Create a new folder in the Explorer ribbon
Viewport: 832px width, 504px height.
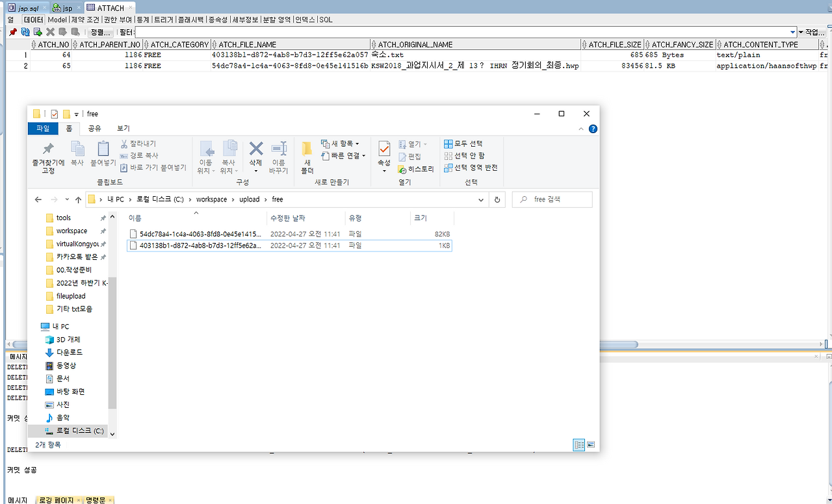[x=307, y=156]
